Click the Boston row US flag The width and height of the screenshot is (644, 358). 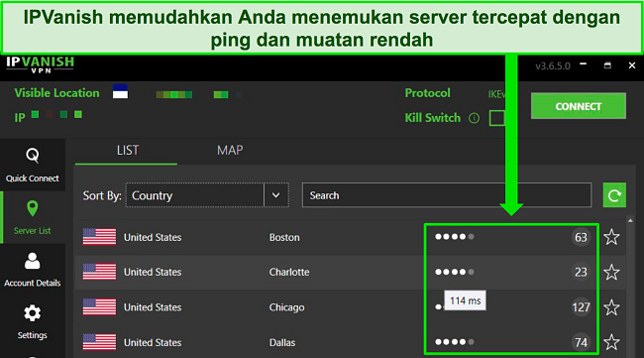pyautogui.click(x=99, y=237)
